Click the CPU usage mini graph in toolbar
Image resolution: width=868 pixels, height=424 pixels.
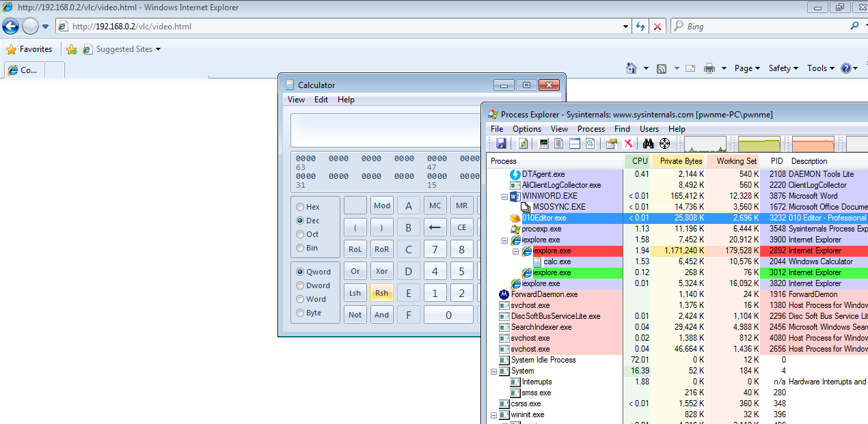pyautogui.click(x=705, y=143)
